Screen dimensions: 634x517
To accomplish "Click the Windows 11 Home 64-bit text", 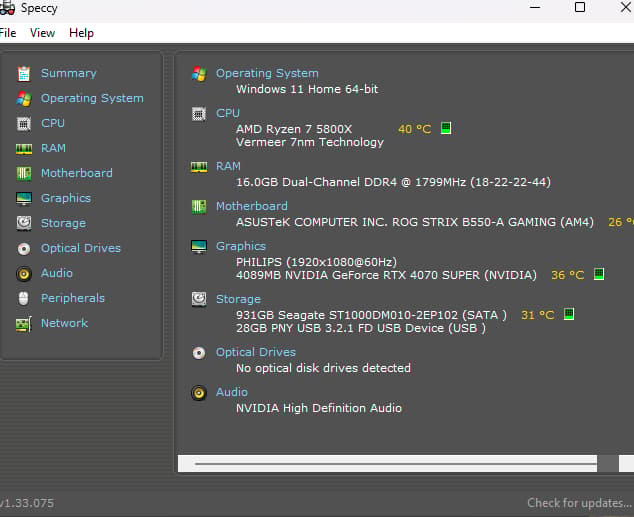I will 307,89.
